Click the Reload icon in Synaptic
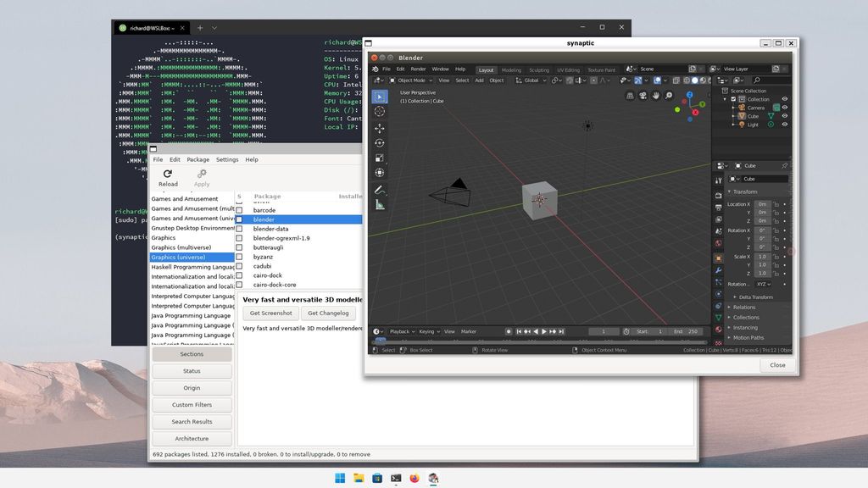This screenshot has height=488, width=868. tap(167, 173)
